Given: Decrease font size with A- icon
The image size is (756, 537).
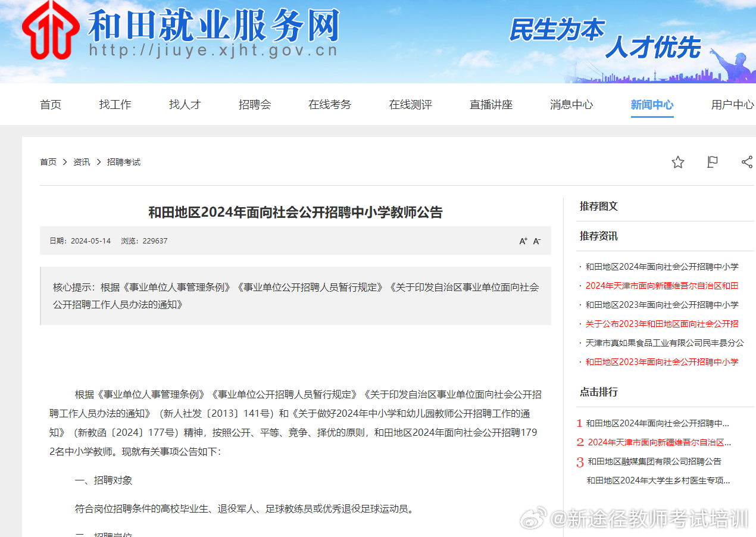Looking at the screenshot, I should click(536, 241).
